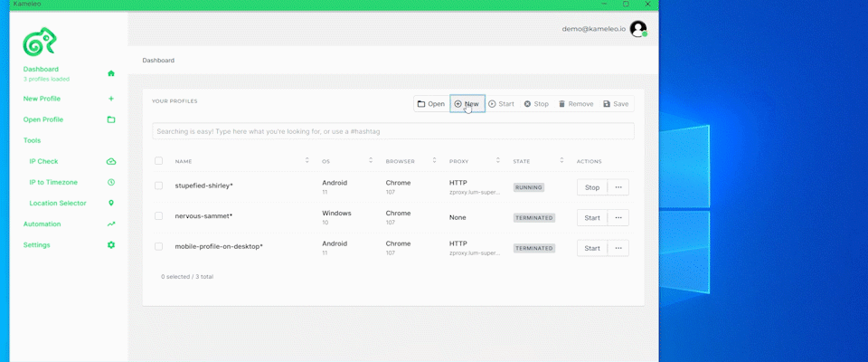Sort profiles by Browser column
The width and height of the screenshot is (868, 362).
pyautogui.click(x=435, y=161)
